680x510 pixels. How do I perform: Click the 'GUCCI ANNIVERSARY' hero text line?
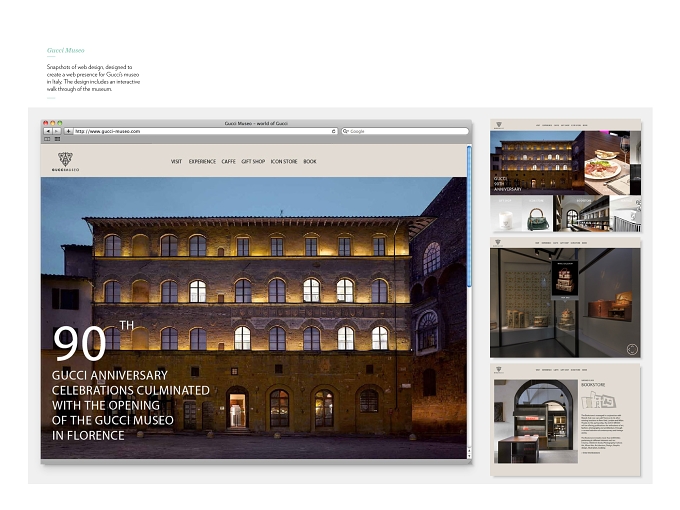(x=110, y=375)
